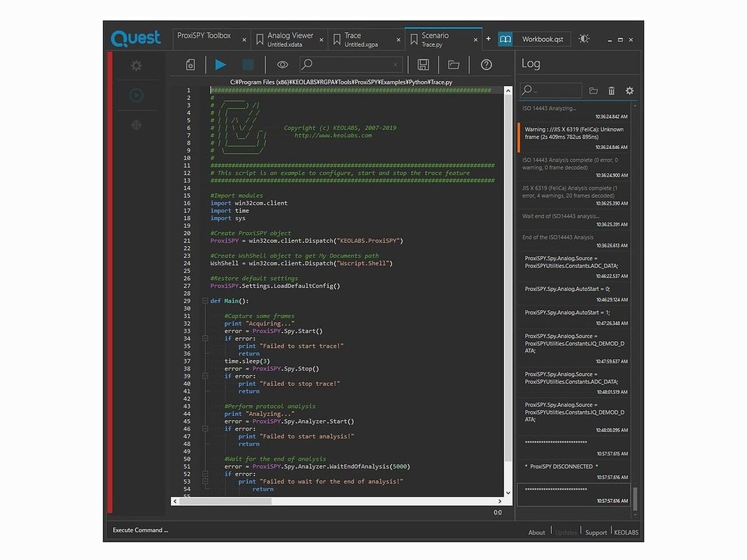Screen dimensions: 747x560
Task: Close the Trace Untitled.xgpa tab
Action: (398, 40)
